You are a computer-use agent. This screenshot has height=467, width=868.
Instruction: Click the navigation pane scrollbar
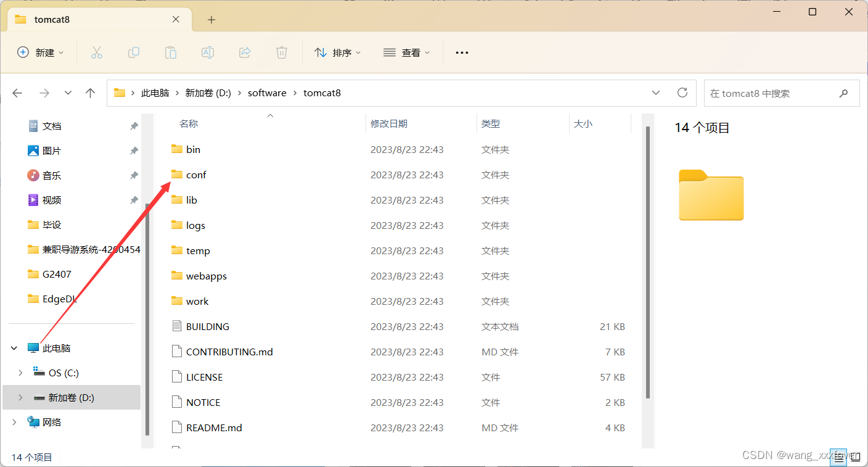pos(147,319)
